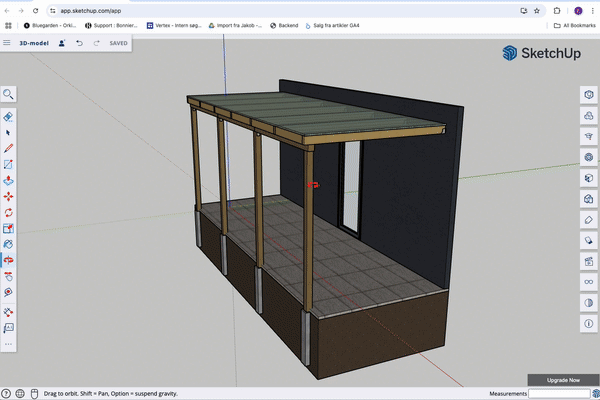
Task: Activate the Rotate tool
Action: click(8, 213)
